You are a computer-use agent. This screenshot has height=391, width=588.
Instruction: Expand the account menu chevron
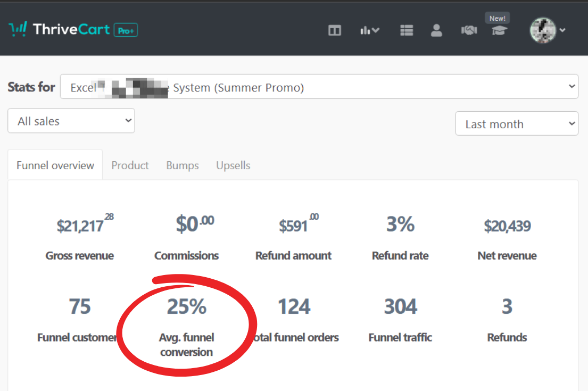coord(562,30)
